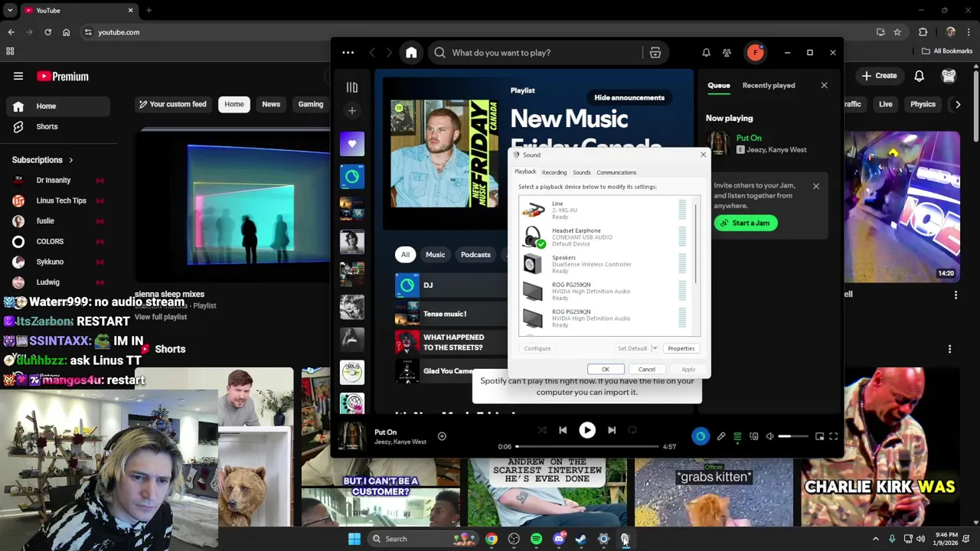Open Spotify profile avatar F
The height and width of the screenshot is (551, 980).
755,53
